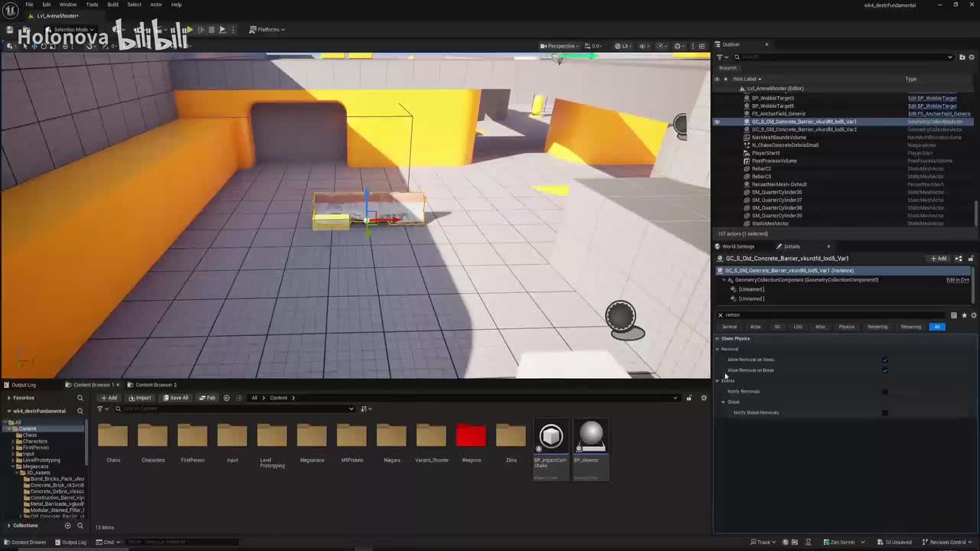The image size is (980, 551).
Task: Open the Perspective viewport dropdown
Action: 560,46
